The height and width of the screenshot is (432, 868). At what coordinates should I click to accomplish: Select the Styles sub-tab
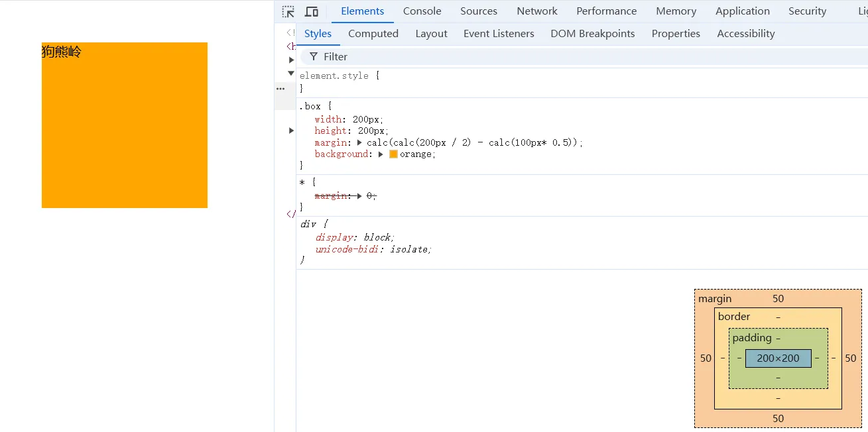coord(318,34)
